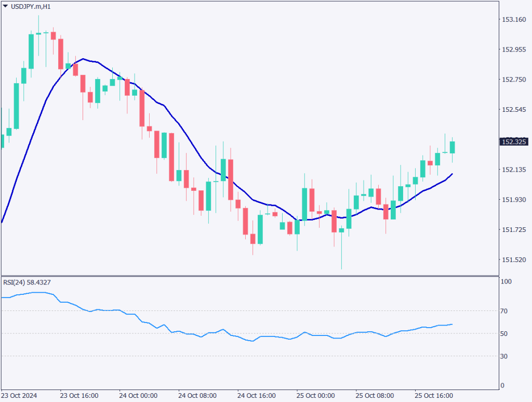532x402 pixels.
Task: Click the right end of the RSI line
Action: [x=452, y=324]
